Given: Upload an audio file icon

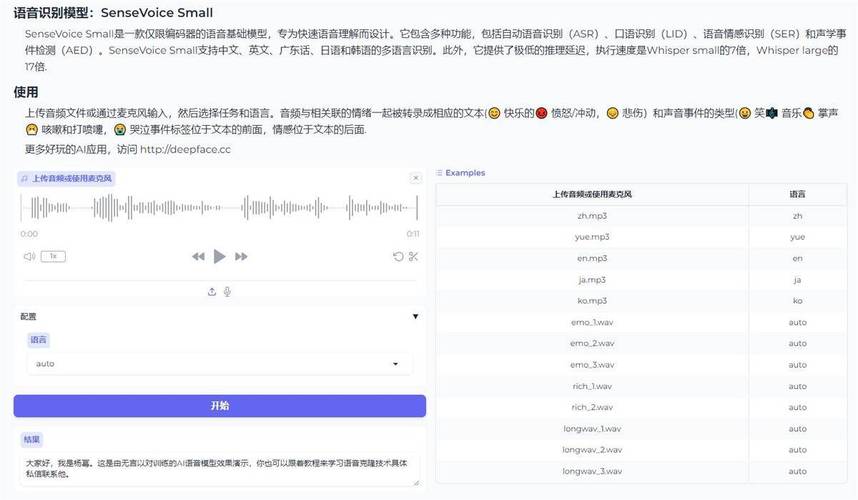Looking at the screenshot, I should click(x=212, y=292).
